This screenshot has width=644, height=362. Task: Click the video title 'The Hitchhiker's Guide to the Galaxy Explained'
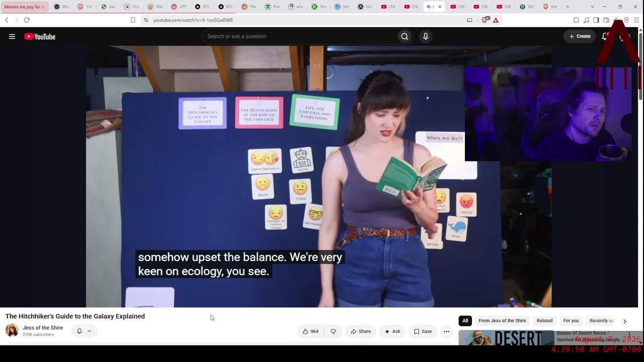(x=75, y=316)
